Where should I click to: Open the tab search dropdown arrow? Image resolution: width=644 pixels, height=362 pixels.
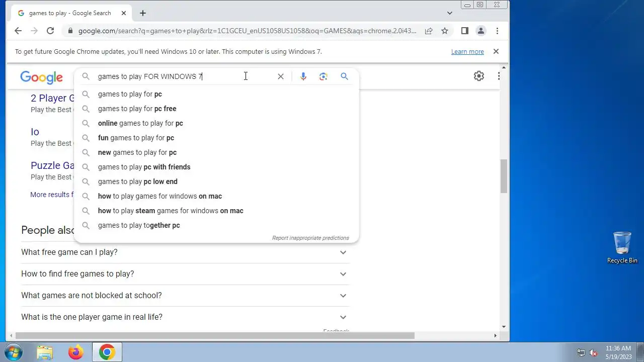point(450,13)
